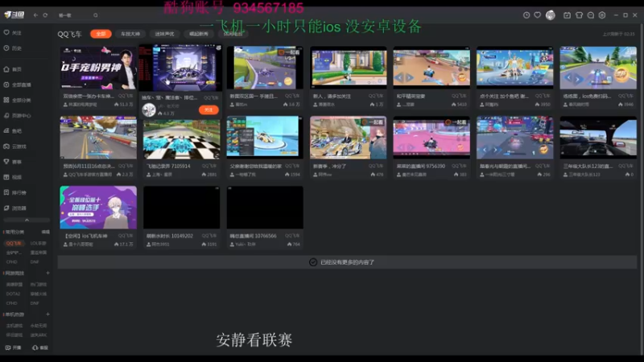
Task: Click the orange 关注 button on hovered card
Action: pyautogui.click(x=208, y=110)
